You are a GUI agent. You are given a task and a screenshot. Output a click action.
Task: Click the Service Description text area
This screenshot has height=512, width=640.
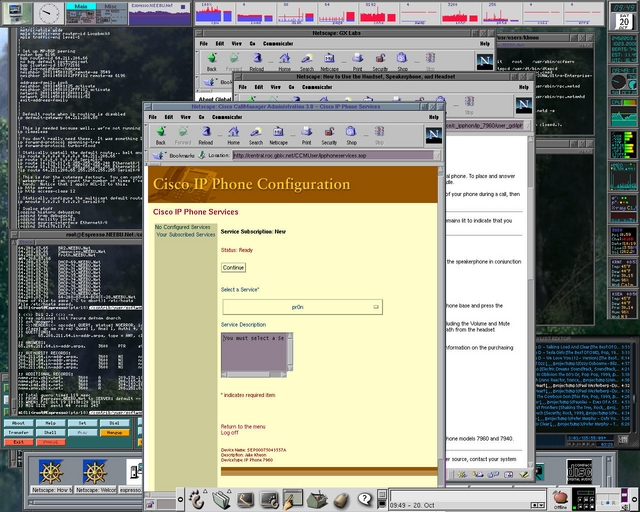click(254, 351)
